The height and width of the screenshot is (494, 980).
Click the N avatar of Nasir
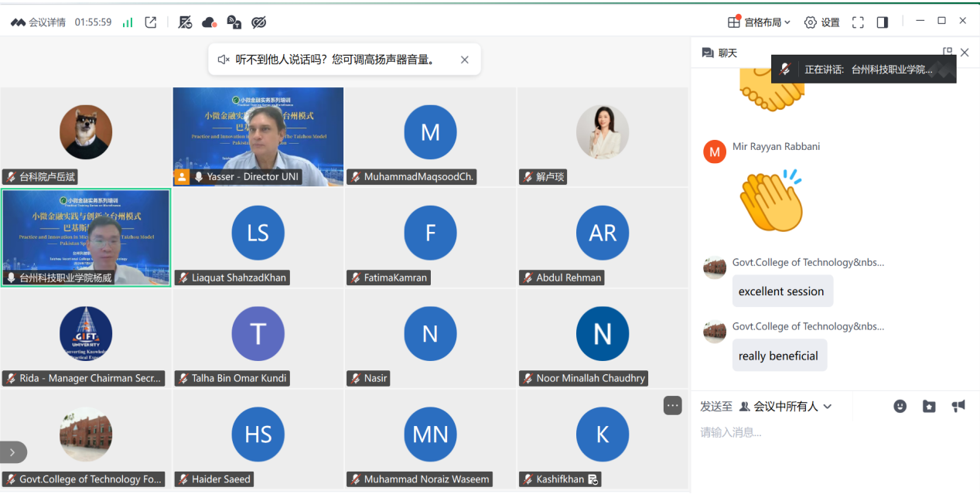[430, 334]
